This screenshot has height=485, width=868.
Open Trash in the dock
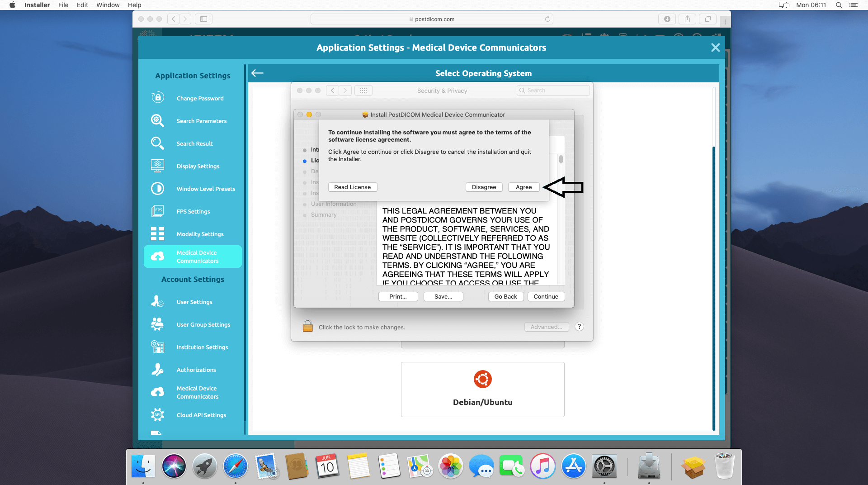[724, 466]
